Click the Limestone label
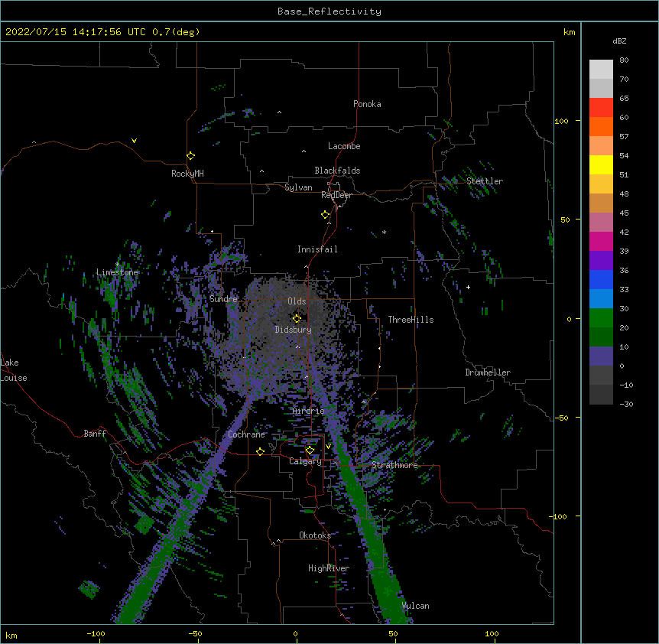Viewport: 659px width, 644px height. click(117, 272)
